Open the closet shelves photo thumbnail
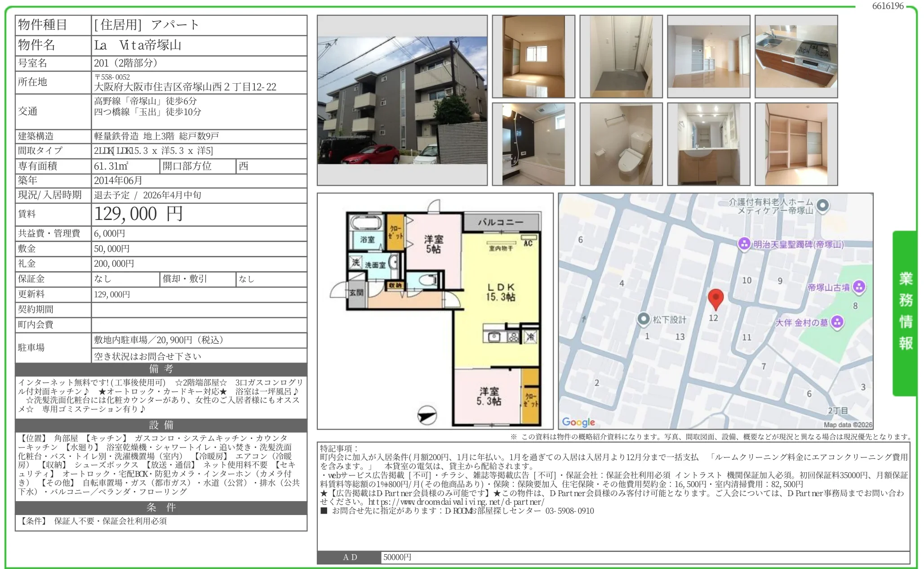The width and height of the screenshot is (924, 569). [x=796, y=144]
